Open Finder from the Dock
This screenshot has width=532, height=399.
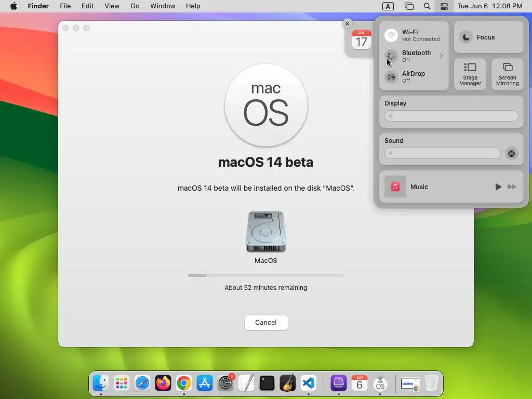pos(101,383)
